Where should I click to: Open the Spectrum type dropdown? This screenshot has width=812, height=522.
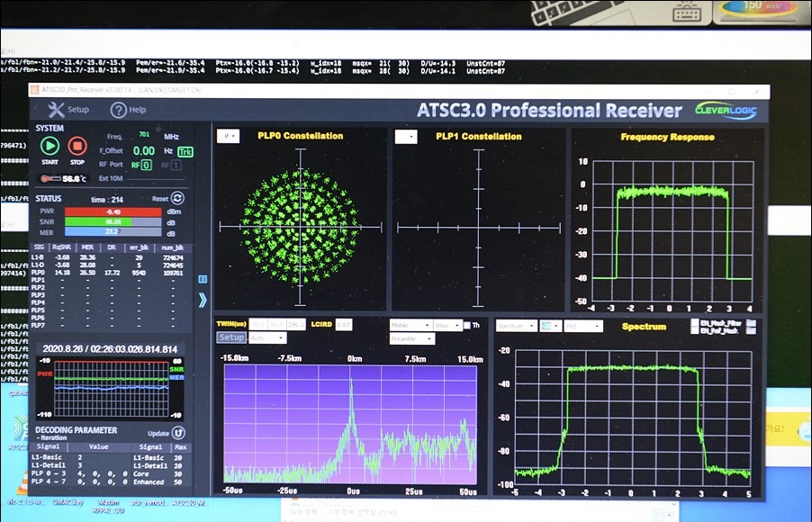tap(517, 326)
